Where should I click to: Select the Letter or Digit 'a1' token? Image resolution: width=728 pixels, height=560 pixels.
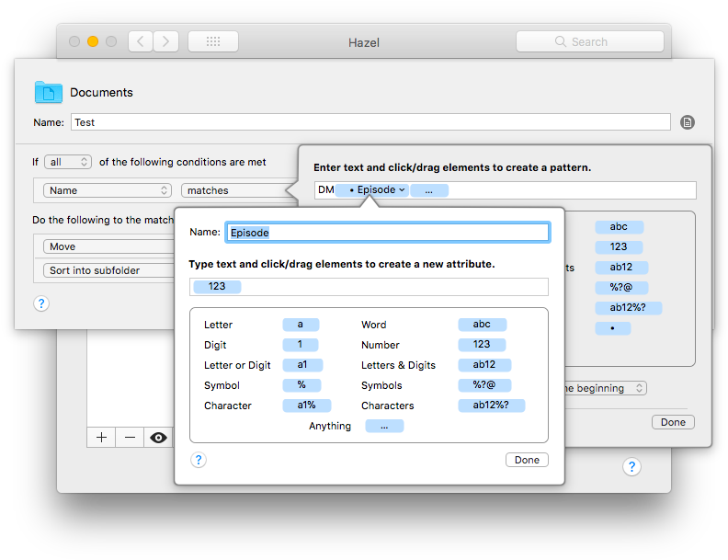point(302,365)
